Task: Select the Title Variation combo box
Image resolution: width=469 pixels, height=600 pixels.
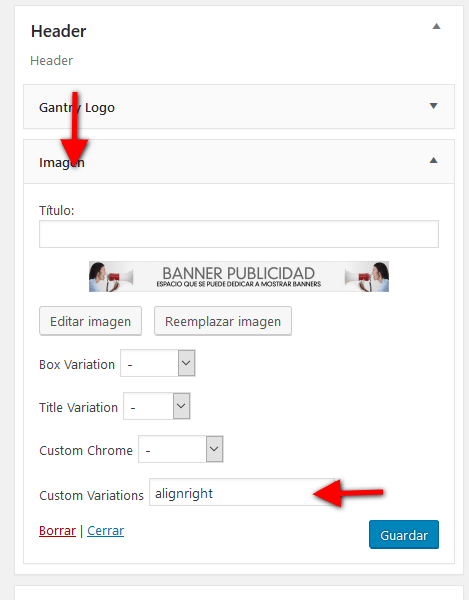Action: pos(156,406)
